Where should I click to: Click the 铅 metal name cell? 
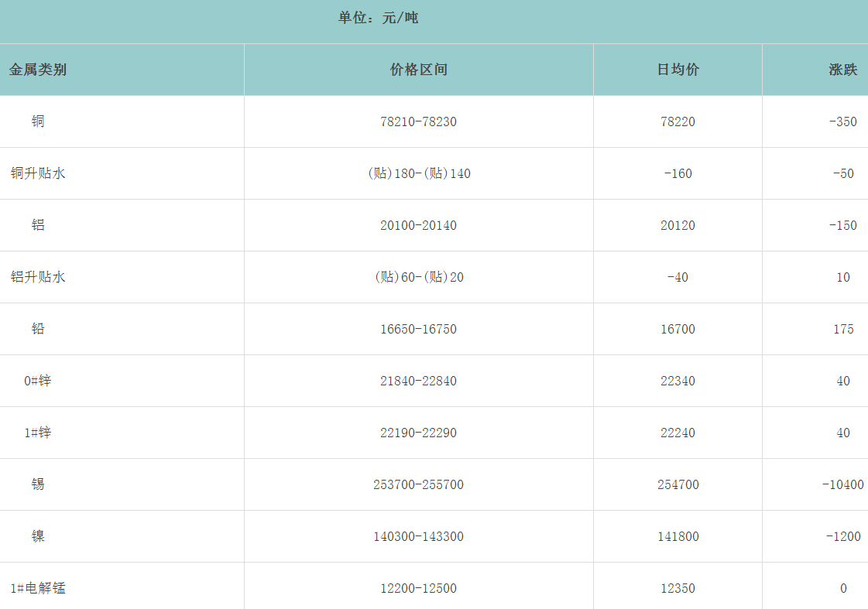click(x=38, y=329)
